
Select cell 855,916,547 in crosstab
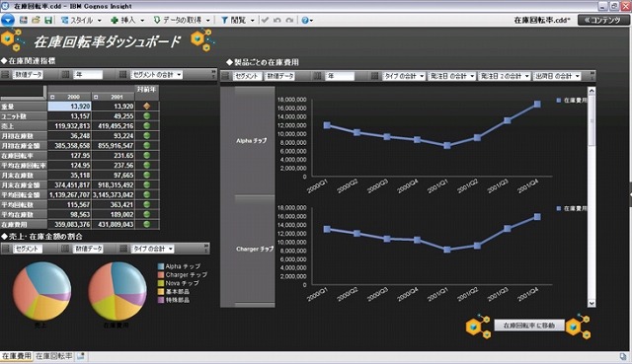tap(114, 145)
